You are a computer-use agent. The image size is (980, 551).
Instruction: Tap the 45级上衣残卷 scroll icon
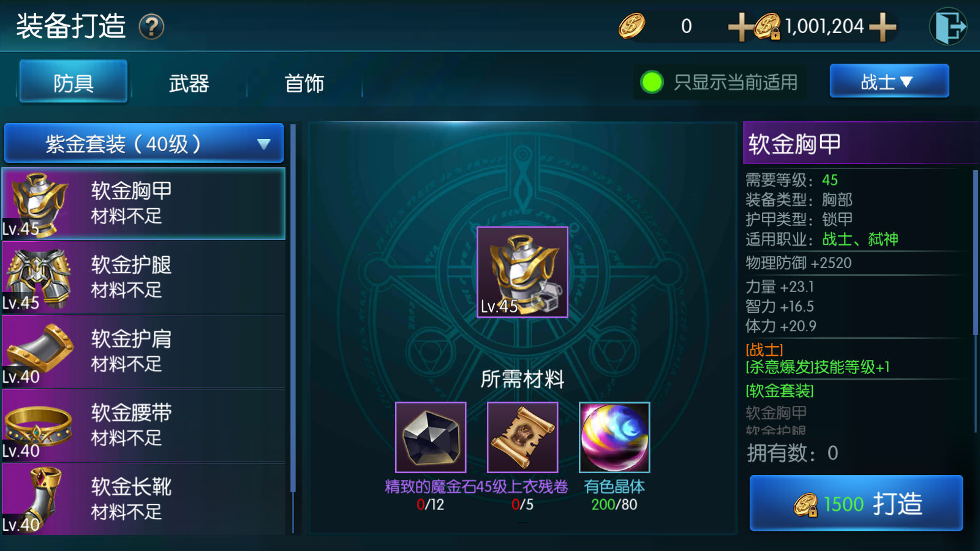pyautogui.click(x=522, y=437)
